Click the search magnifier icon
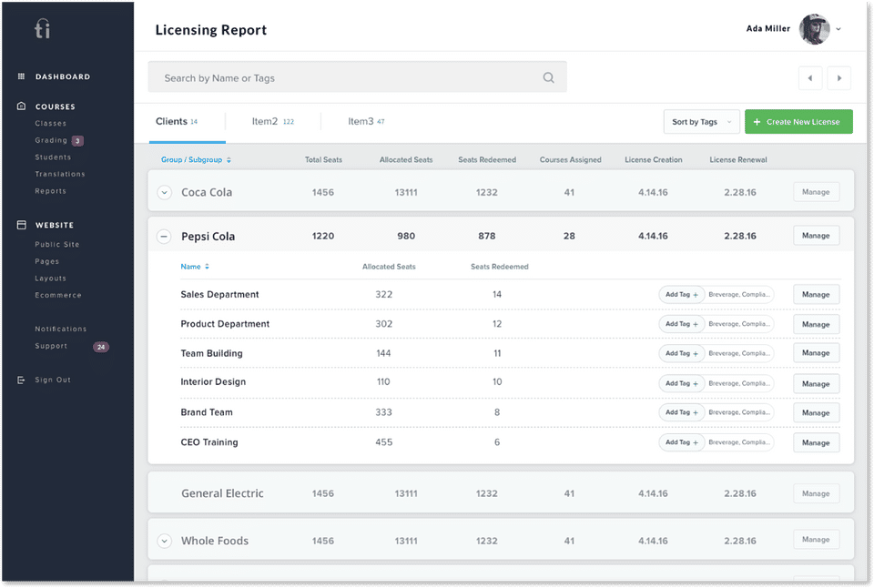This screenshot has height=588, width=874. click(548, 78)
